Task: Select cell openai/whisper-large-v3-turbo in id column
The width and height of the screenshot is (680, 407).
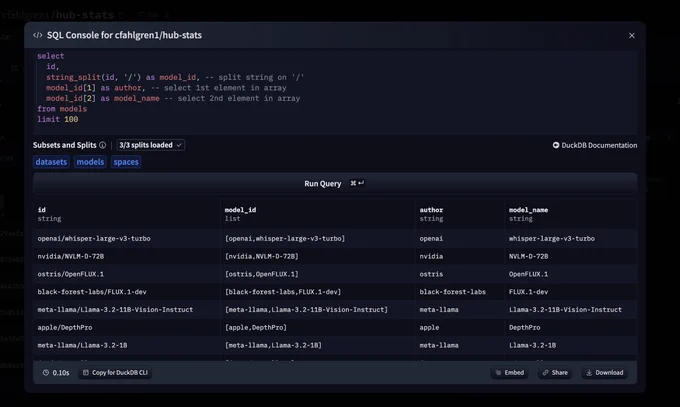Action: coord(127,239)
